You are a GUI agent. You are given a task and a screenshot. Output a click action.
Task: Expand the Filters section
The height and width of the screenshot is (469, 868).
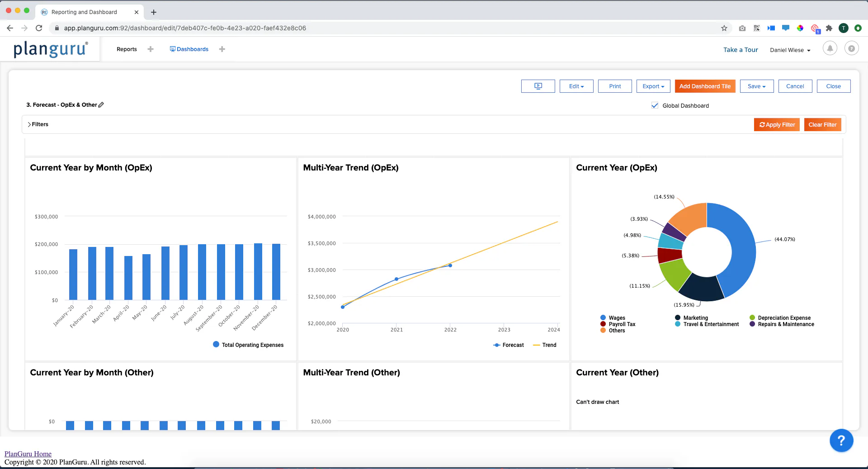pos(38,124)
